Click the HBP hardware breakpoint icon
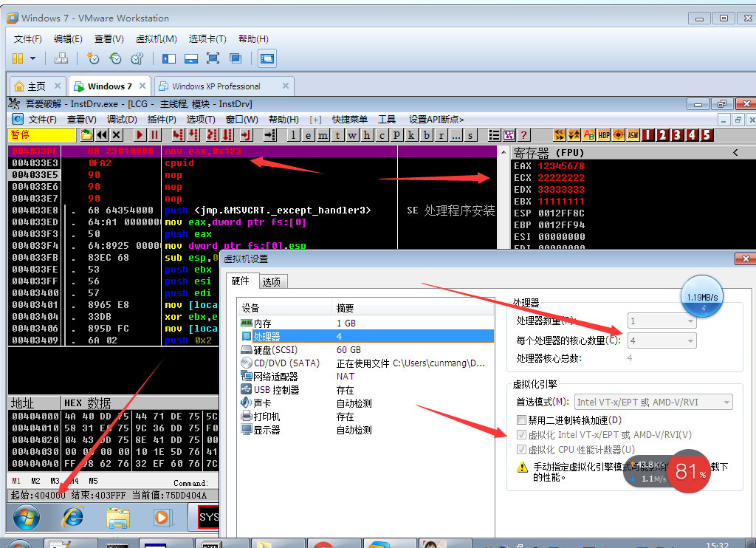This screenshot has height=548, width=756. (x=604, y=135)
